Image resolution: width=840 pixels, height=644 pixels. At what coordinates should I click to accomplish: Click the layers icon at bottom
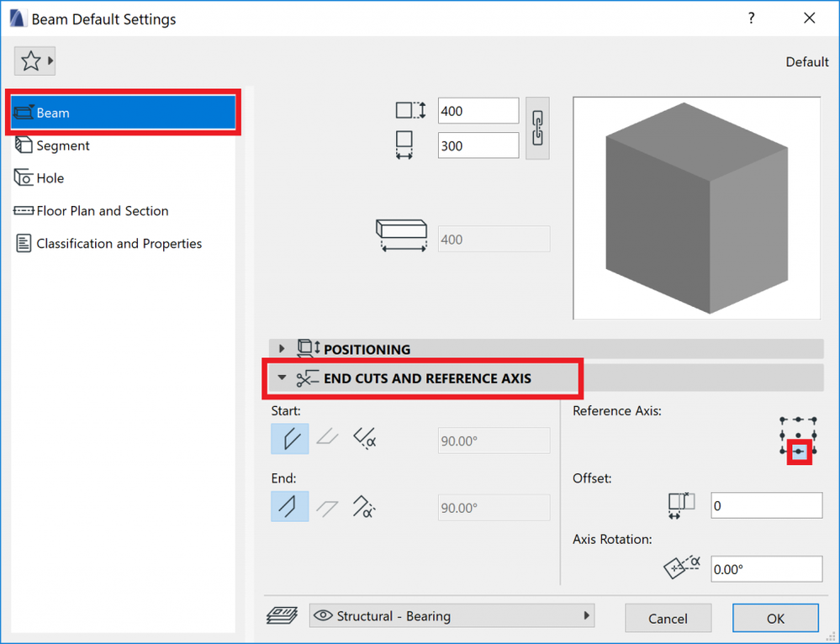point(283,615)
